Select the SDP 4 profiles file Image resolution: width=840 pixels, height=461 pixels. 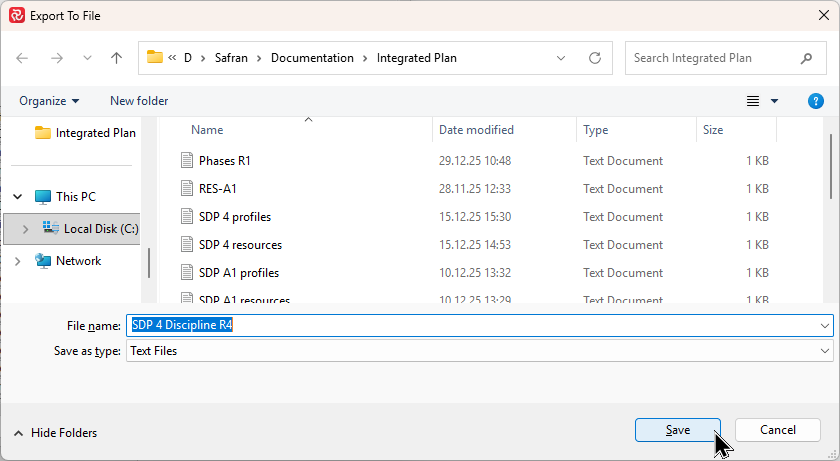235,217
